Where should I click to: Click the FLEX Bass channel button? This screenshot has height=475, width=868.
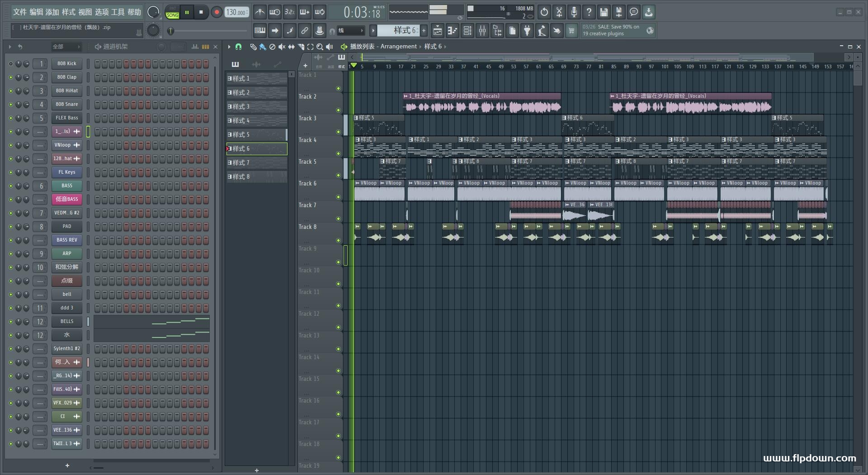[67, 118]
